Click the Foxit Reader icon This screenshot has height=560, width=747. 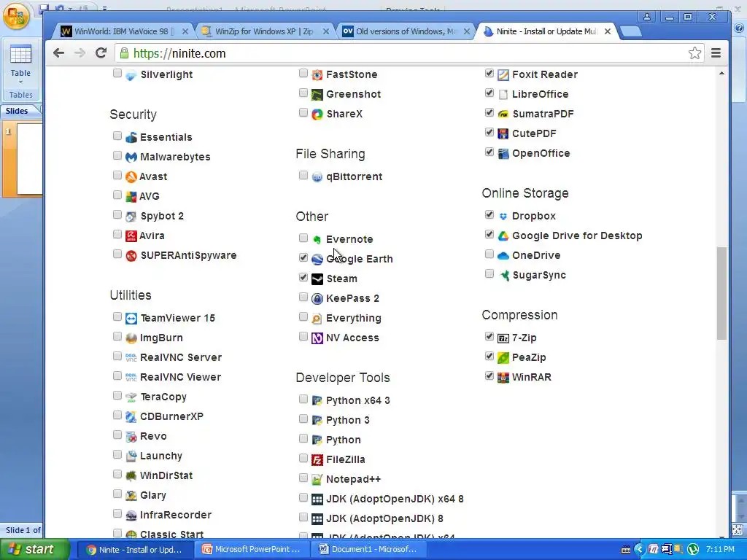click(503, 75)
